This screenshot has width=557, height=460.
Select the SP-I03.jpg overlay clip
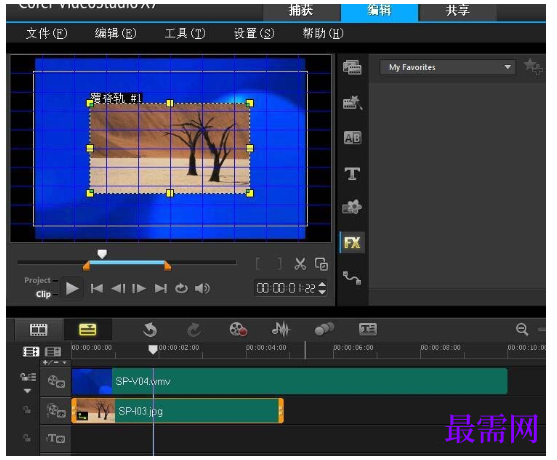pos(178,411)
